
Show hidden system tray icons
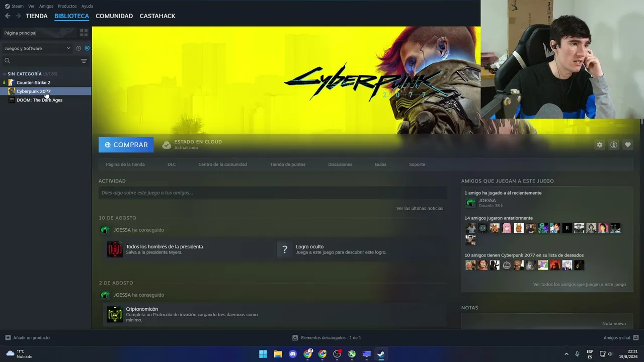(566, 354)
